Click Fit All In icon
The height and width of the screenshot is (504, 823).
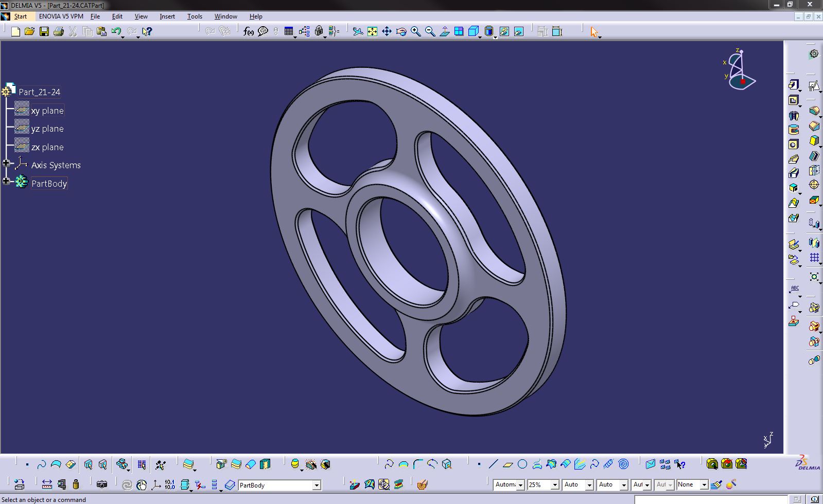pos(372,31)
